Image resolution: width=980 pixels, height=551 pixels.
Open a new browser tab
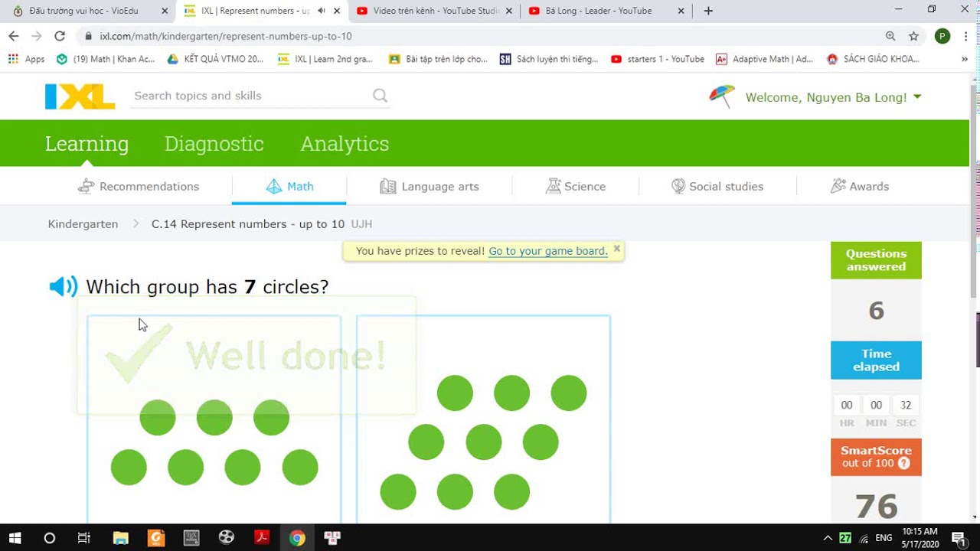[708, 11]
